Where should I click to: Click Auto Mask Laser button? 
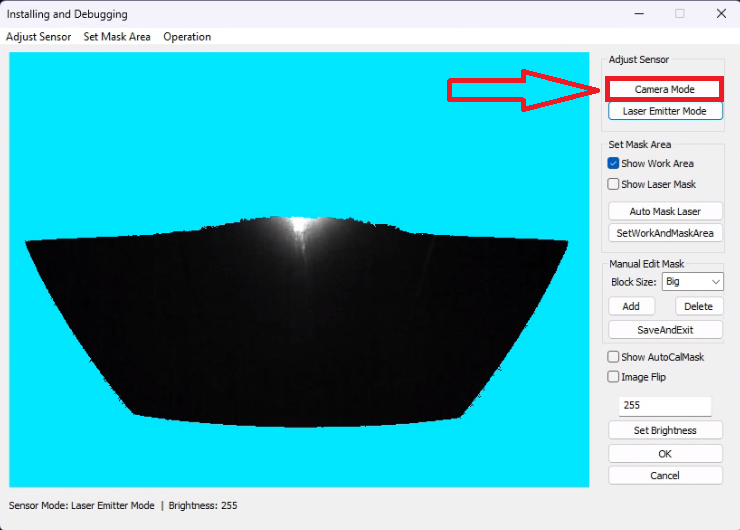click(x=665, y=211)
